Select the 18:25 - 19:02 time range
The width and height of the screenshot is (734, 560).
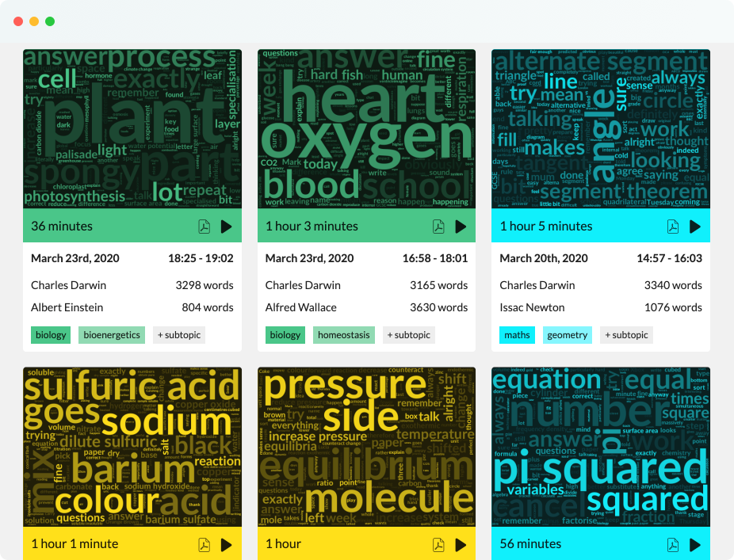pos(201,258)
